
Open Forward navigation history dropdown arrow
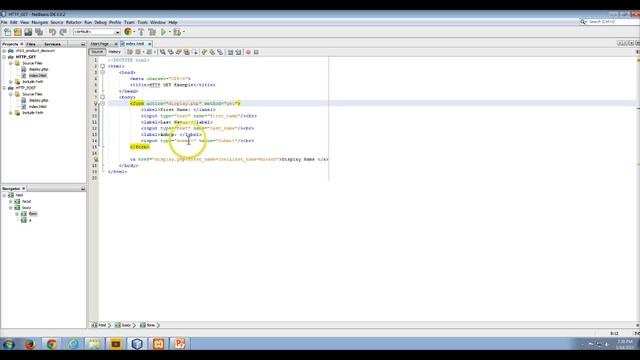pos(155,52)
